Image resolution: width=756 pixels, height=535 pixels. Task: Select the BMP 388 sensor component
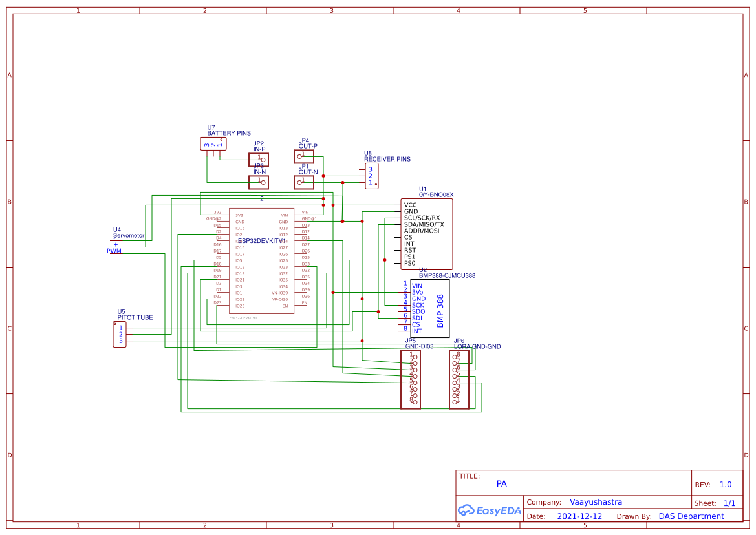pos(429,308)
